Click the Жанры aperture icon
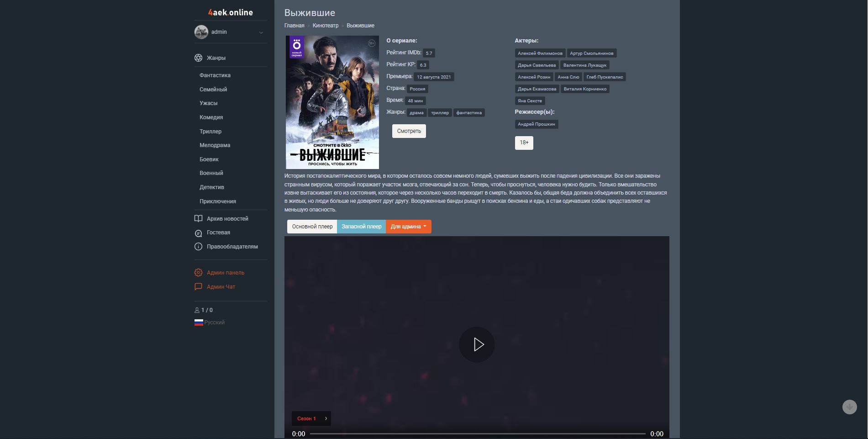The width and height of the screenshot is (868, 439). coord(198,58)
